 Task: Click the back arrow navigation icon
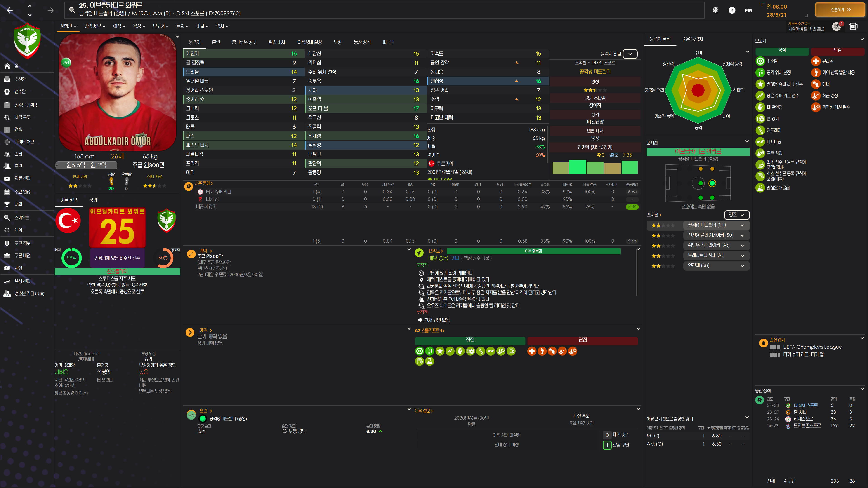tap(10, 10)
